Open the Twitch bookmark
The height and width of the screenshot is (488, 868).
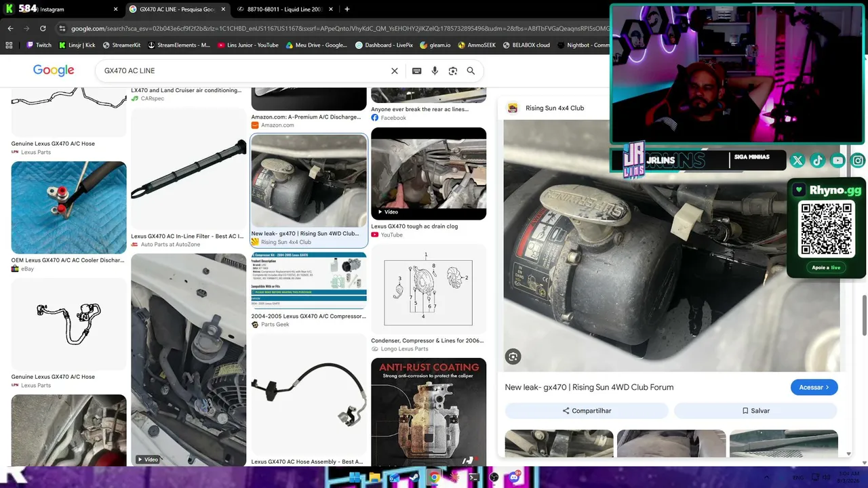point(39,45)
